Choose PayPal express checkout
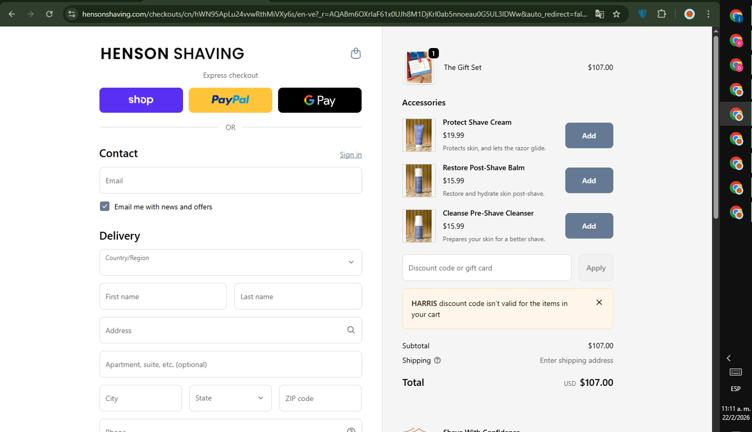The height and width of the screenshot is (432, 752). click(230, 100)
